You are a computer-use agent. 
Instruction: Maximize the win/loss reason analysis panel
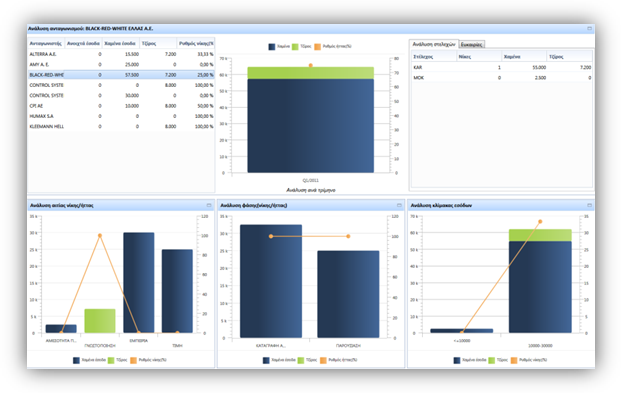[x=209, y=205]
